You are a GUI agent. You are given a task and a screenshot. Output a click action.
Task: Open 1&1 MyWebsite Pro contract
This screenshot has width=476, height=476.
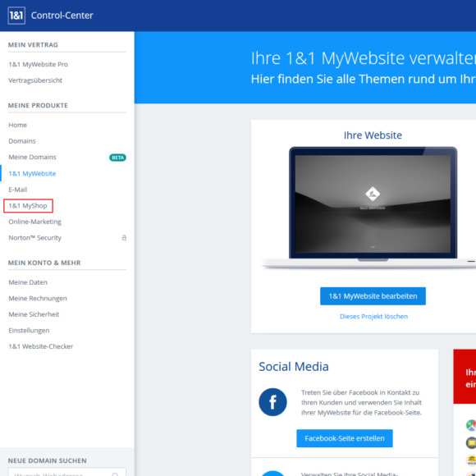(39, 64)
